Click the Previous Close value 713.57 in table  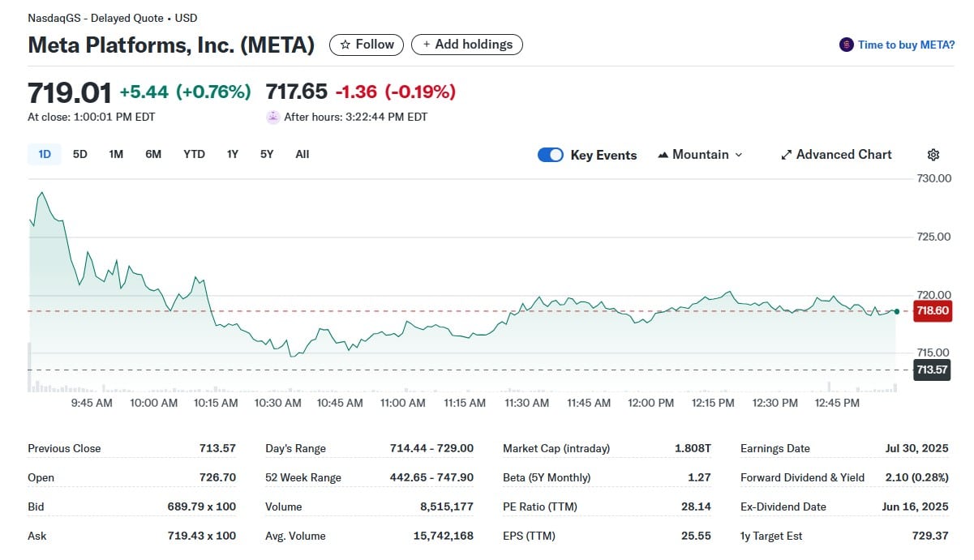217,448
